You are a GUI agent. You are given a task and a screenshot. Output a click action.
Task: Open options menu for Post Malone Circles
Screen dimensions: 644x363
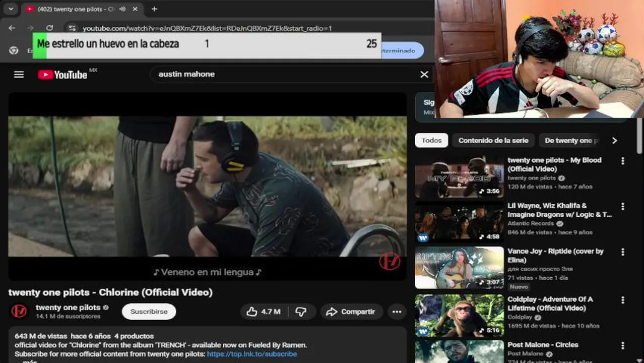(x=623, y=345)
